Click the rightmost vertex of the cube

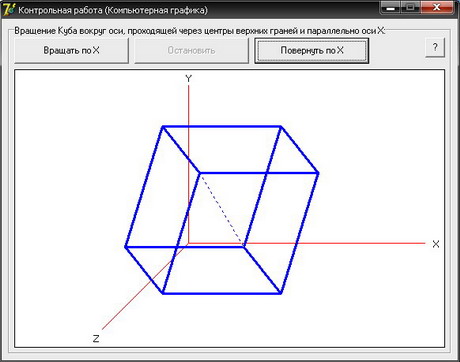tap(318, 173)
